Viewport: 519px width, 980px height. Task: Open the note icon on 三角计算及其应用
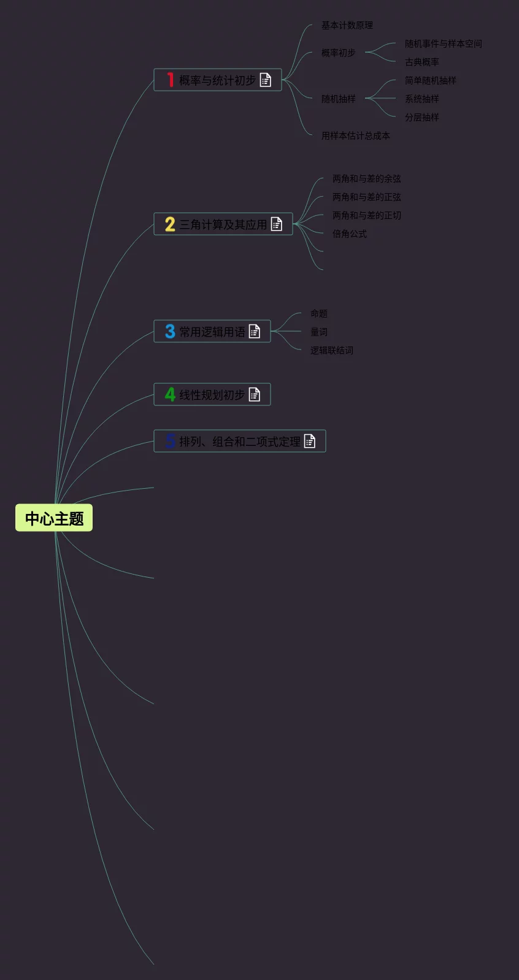pyautogui.click(x=277, y=224)
